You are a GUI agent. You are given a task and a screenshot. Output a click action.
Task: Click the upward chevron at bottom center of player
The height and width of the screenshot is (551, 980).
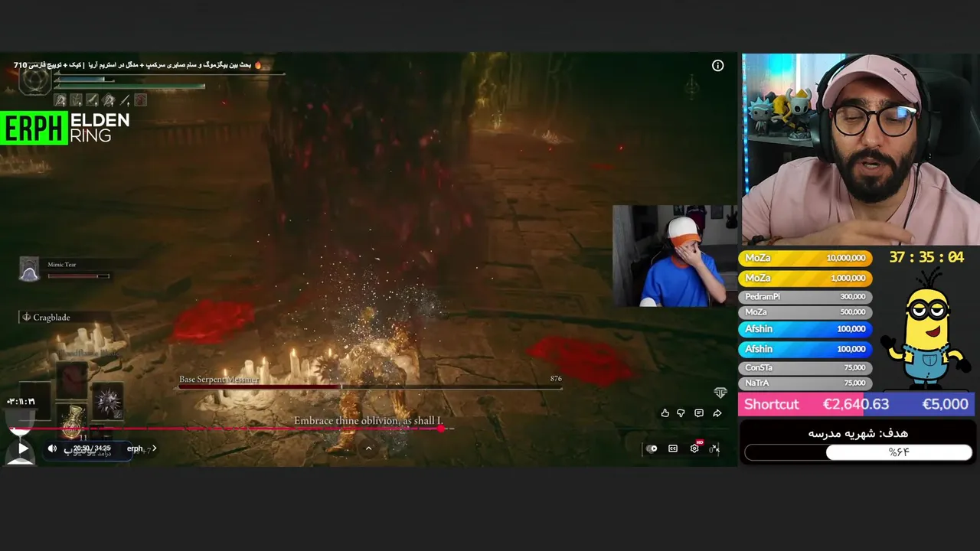(x=368, y=449)
